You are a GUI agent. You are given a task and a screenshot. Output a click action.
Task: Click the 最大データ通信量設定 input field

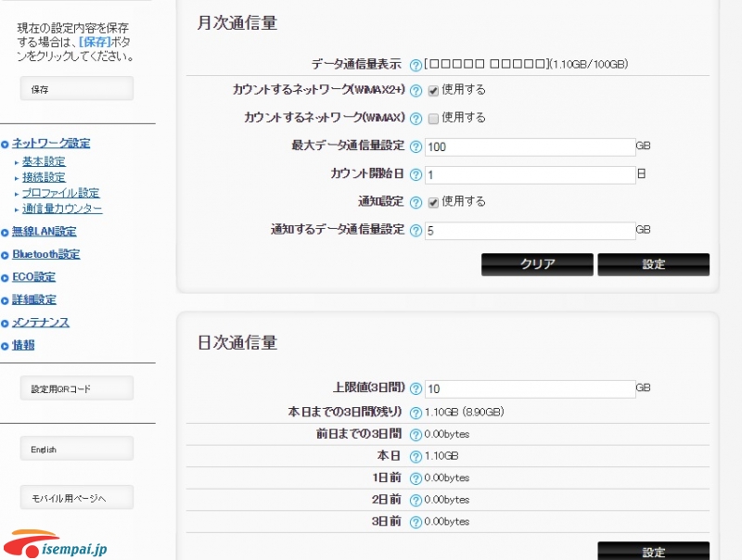pyautogui.click(x=530, y=147)
